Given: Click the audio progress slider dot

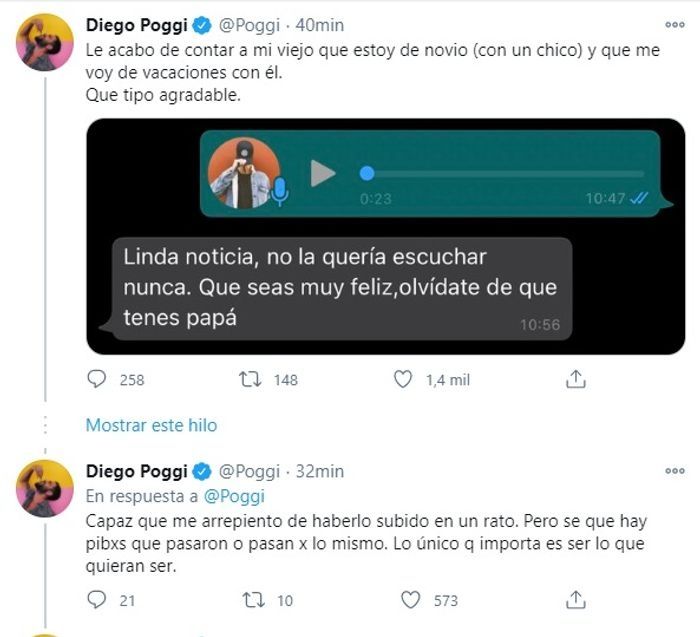Looking at the screenshot, I should (367, 173).
